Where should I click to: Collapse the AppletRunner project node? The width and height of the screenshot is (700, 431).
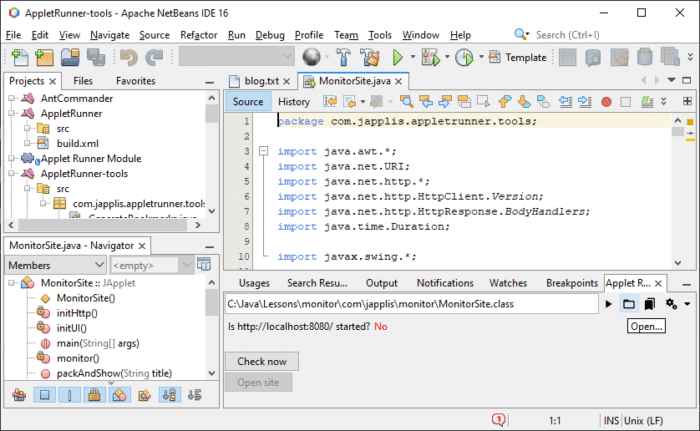12,113
